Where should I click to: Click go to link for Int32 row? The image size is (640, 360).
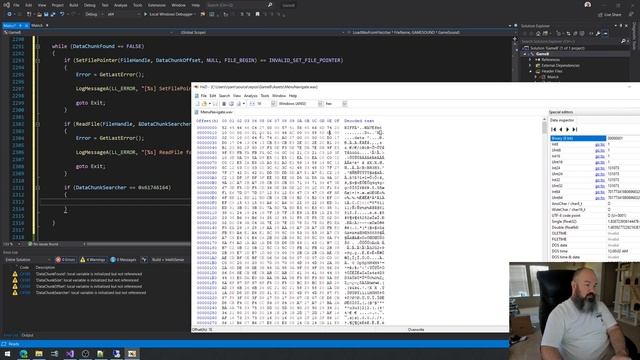tap(600, 180)
